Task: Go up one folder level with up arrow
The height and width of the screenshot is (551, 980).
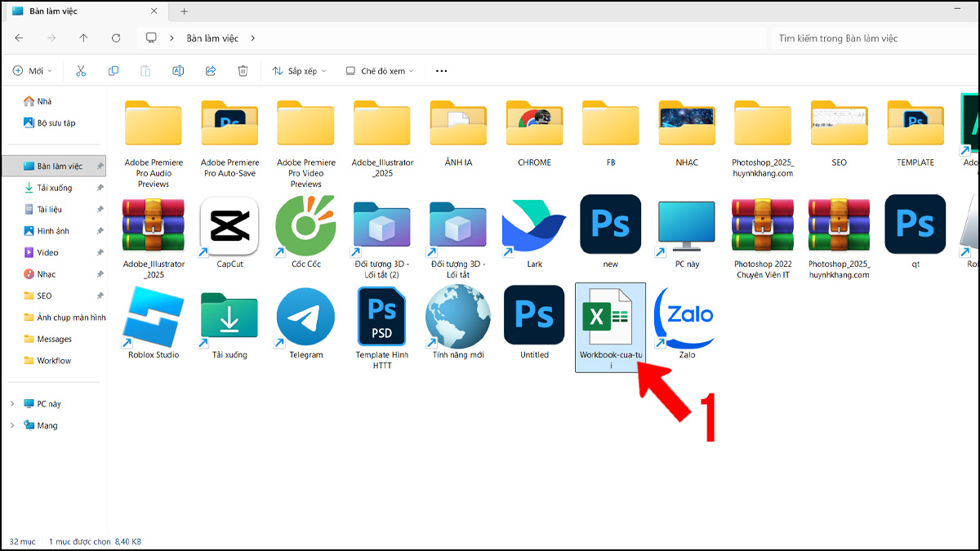Action: (x=83, y=38)
